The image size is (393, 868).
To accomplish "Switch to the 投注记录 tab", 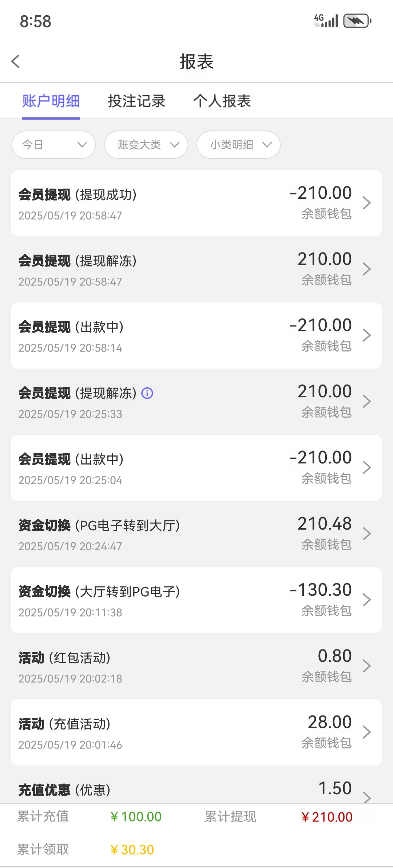I will coord(136,101).
